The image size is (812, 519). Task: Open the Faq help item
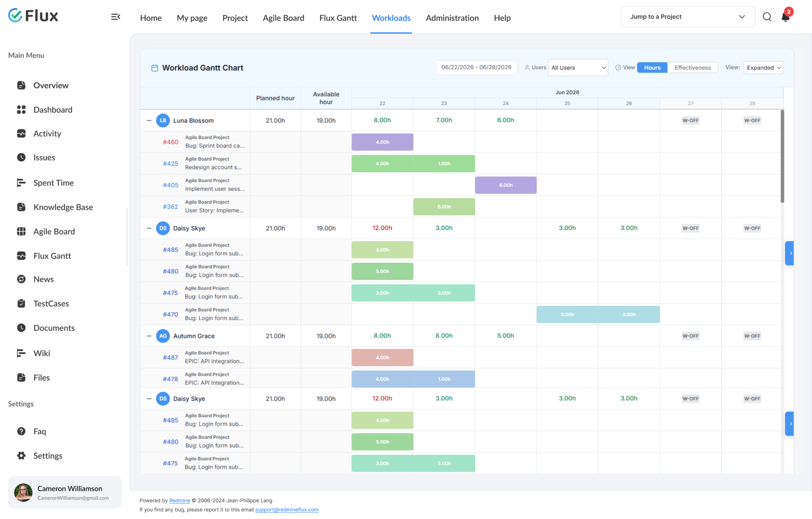point(39,431)
